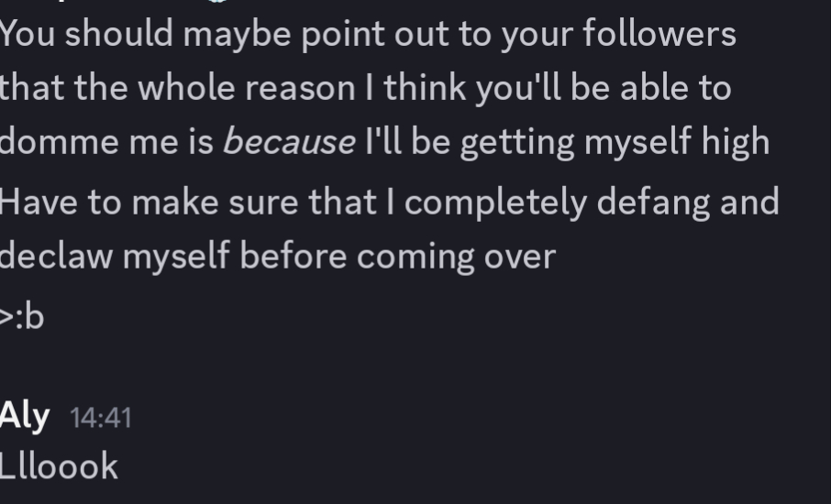Click the line starting with You should maybe
The image size is (831, 504).
[367, 35]
